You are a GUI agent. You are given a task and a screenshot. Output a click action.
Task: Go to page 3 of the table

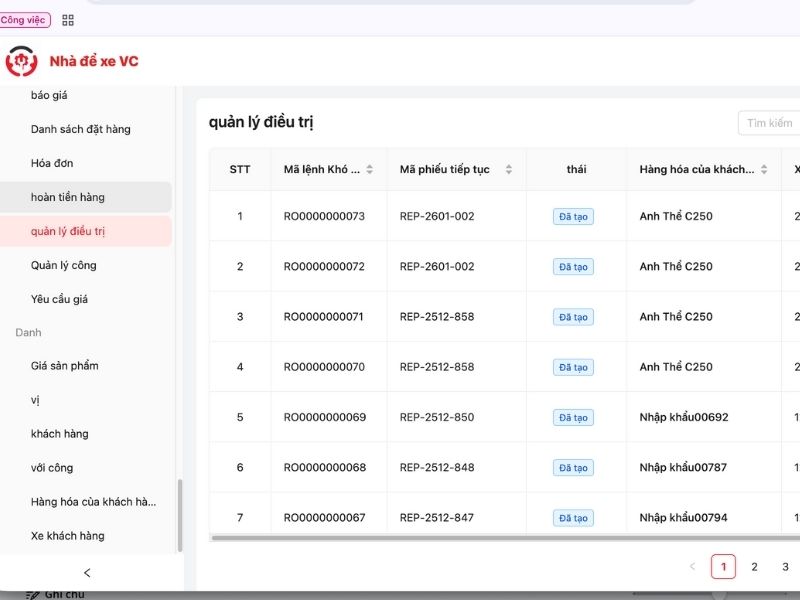click(x=785, y=567)
